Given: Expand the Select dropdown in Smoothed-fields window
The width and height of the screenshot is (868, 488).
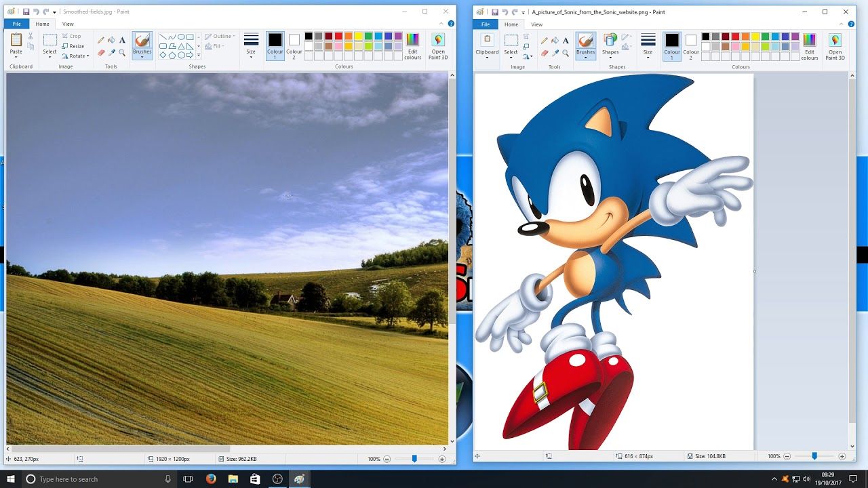Looking at the screenshot, I should [50, 54].
